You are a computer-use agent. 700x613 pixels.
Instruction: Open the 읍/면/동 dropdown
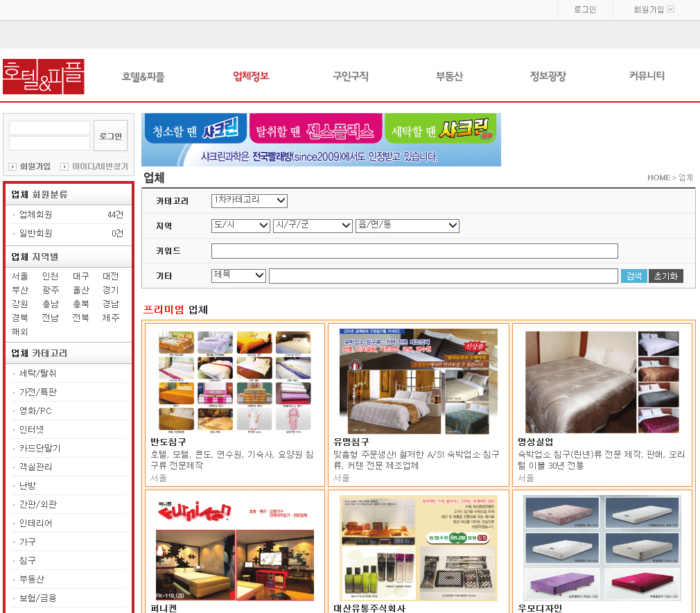click(x=407, y=225)
